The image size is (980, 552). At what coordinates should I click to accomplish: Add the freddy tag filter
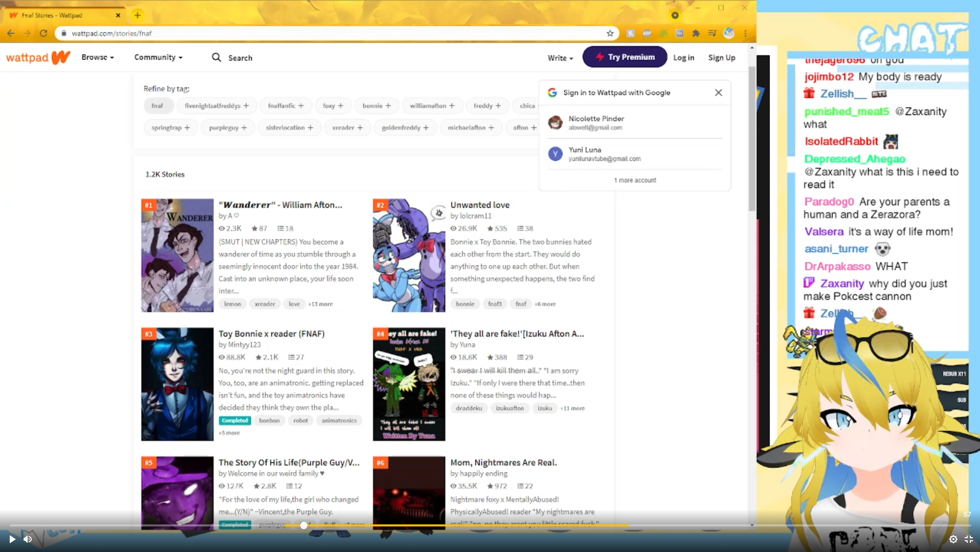tap(487, 106)
